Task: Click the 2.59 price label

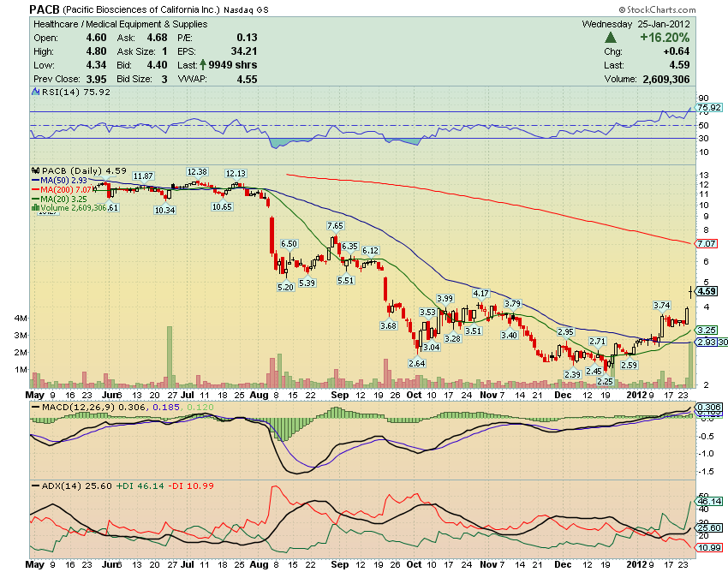Action: coord(630,365)
